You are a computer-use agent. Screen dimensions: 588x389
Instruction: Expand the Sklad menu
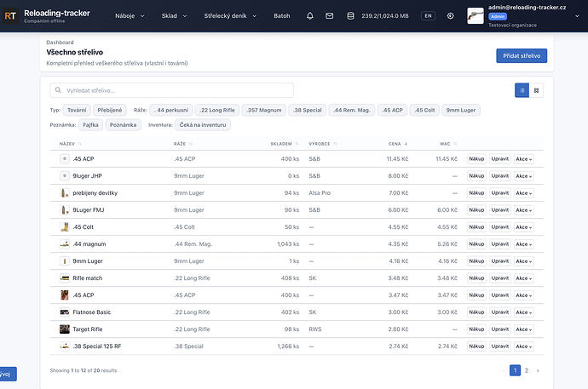pos(174,15)
